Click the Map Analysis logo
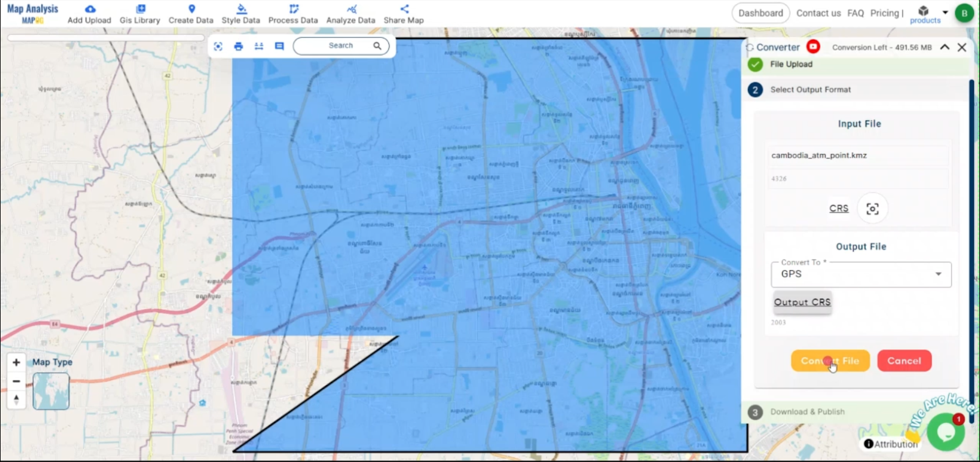Screen dimensions: 980x462 32,13
